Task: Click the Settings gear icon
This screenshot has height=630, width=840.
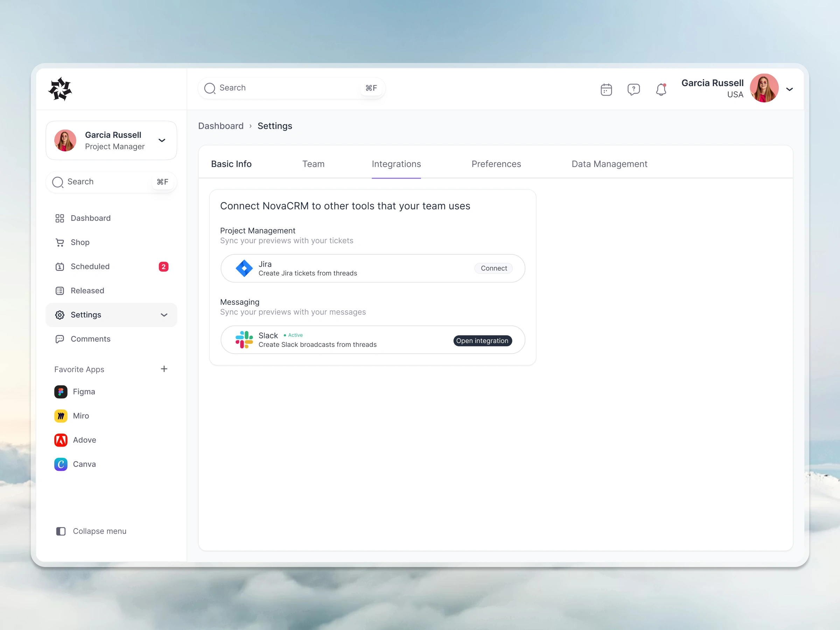Action: coord(59,315)
